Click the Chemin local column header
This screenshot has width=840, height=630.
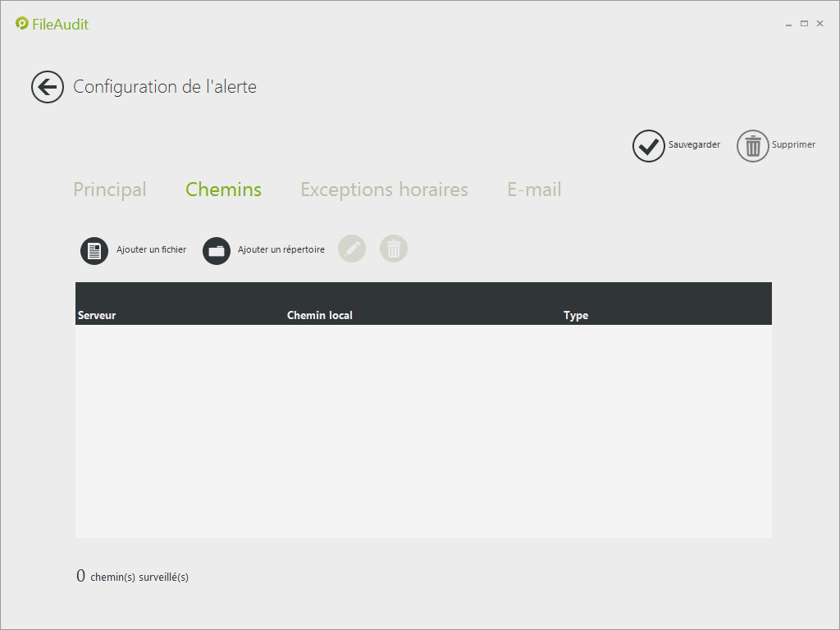click(319, 315)
